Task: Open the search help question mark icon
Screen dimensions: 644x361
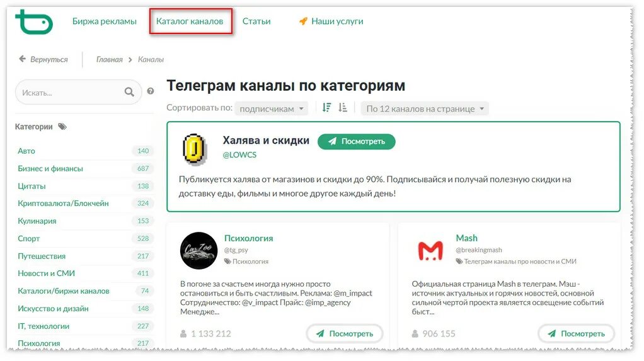Action: [151, 91]
